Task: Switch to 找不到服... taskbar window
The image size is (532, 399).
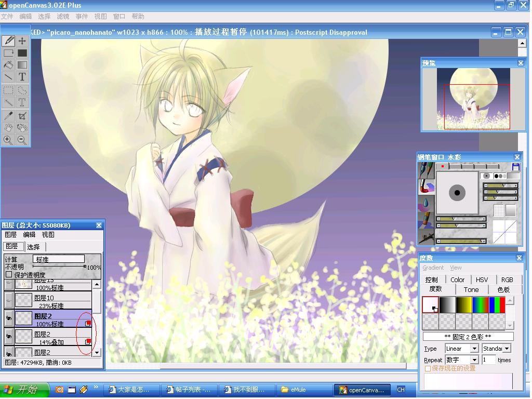Action: (x=247, y=390)
